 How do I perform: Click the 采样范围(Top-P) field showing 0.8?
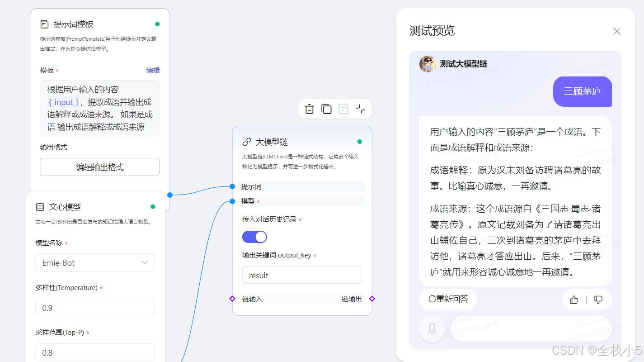coord(95,352)
